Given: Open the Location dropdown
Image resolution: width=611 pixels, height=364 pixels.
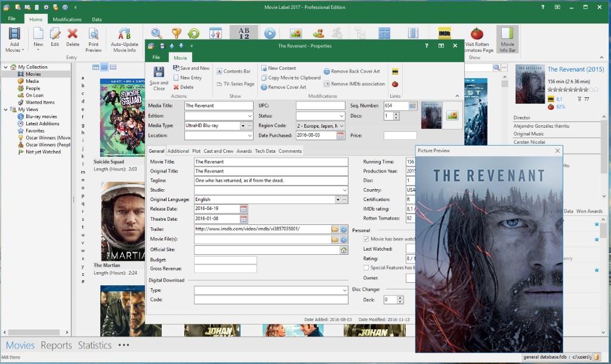Looking at the screenshot, I should tap(249, 136).
